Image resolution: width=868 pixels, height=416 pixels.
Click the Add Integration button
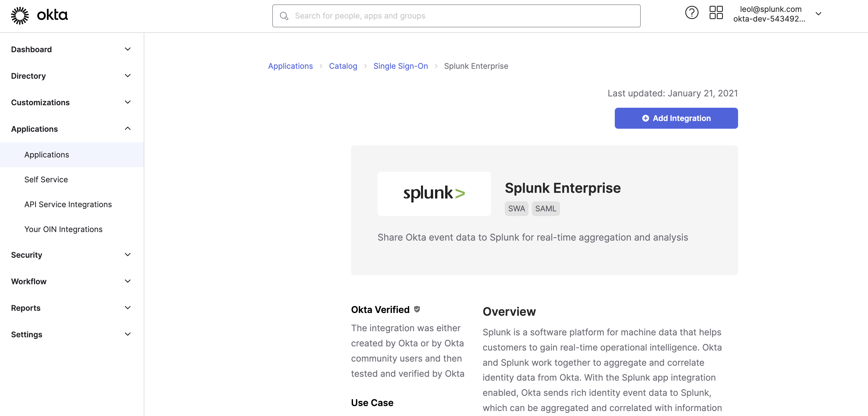pyautogui.click(x=676, y=118)
